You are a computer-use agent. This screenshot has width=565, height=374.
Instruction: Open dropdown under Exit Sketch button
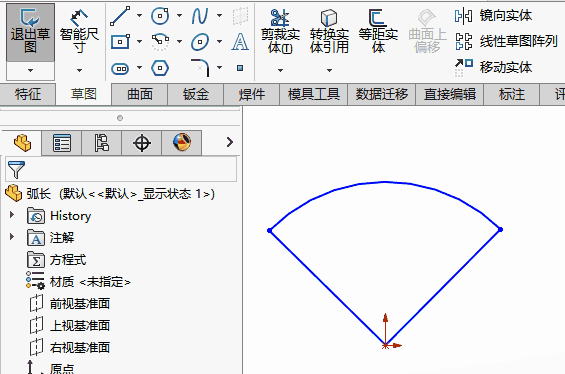click(x=30, y=71)
